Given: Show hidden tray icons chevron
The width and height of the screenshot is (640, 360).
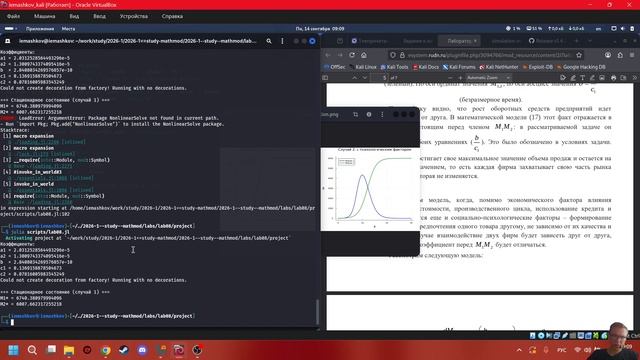Looking at the screenshot, I should click(519, 350).
